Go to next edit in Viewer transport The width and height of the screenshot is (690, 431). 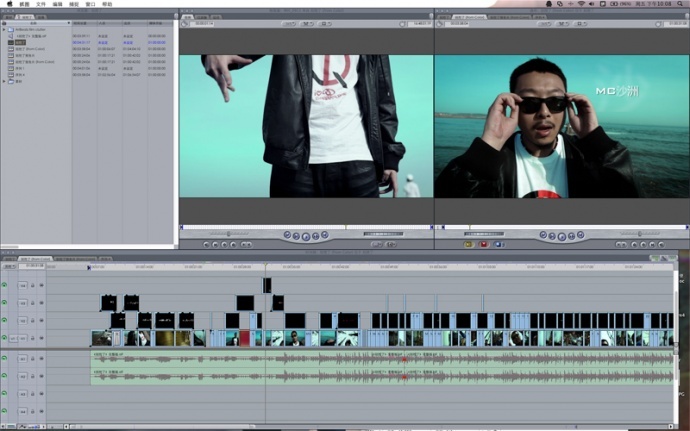325,235
